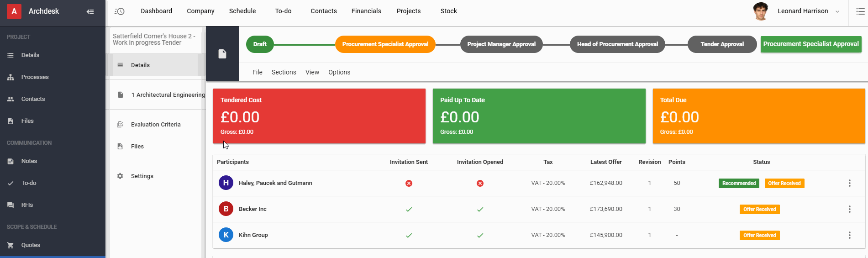Click the green Procurement Specialist Approval button
868x258 pixels.
tap(811, 44)
